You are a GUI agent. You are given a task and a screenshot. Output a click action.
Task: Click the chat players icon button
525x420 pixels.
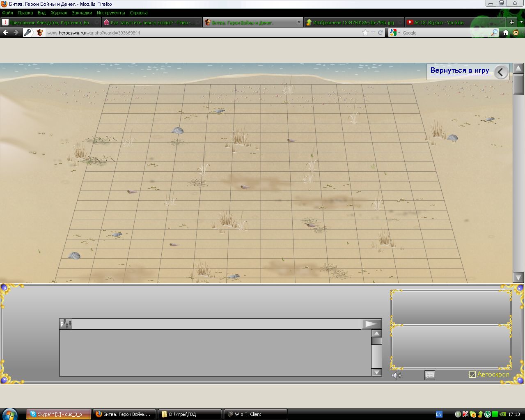[66, 324]
